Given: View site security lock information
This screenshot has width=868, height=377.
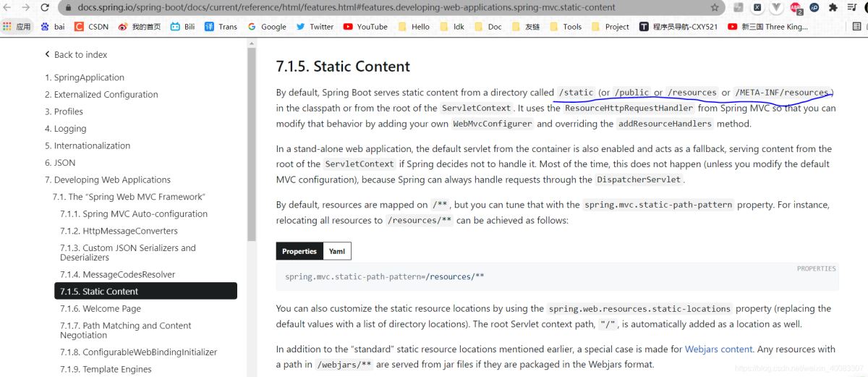Looking at the screenshot, I should pyautogui.click(x=68, y=7).
